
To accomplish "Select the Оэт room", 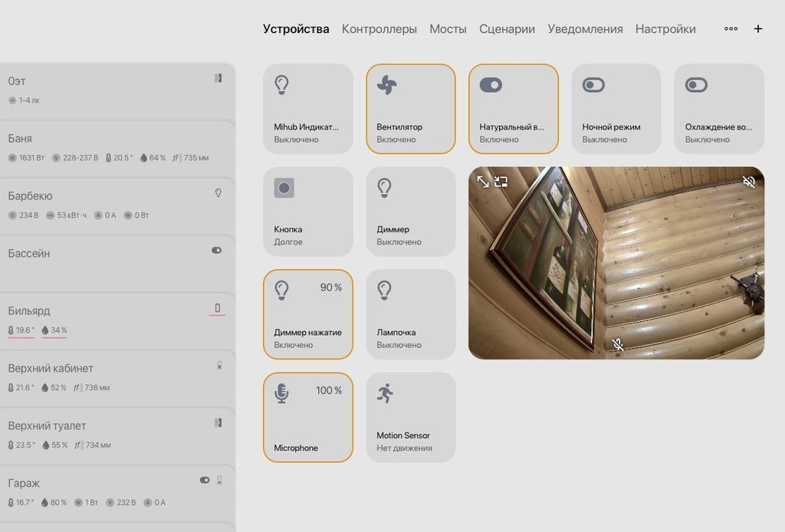I will pos(117,90).
